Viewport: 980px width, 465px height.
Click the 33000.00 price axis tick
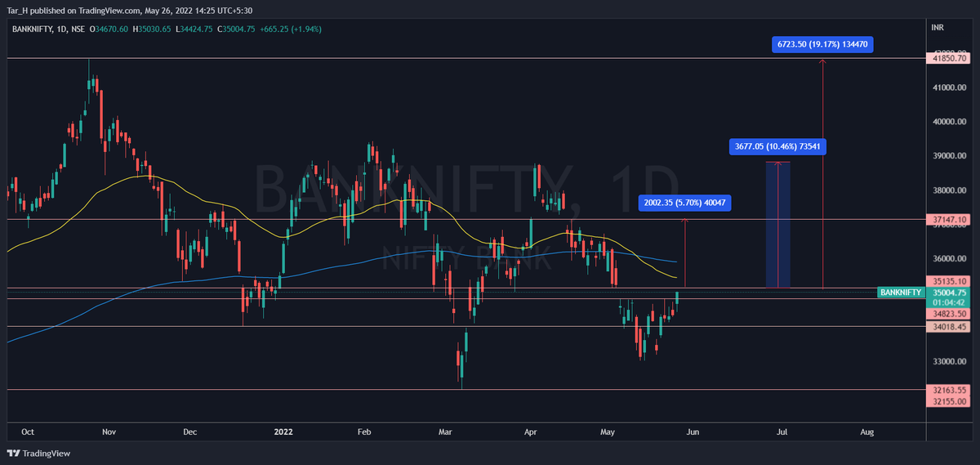[x=951, y=361]
